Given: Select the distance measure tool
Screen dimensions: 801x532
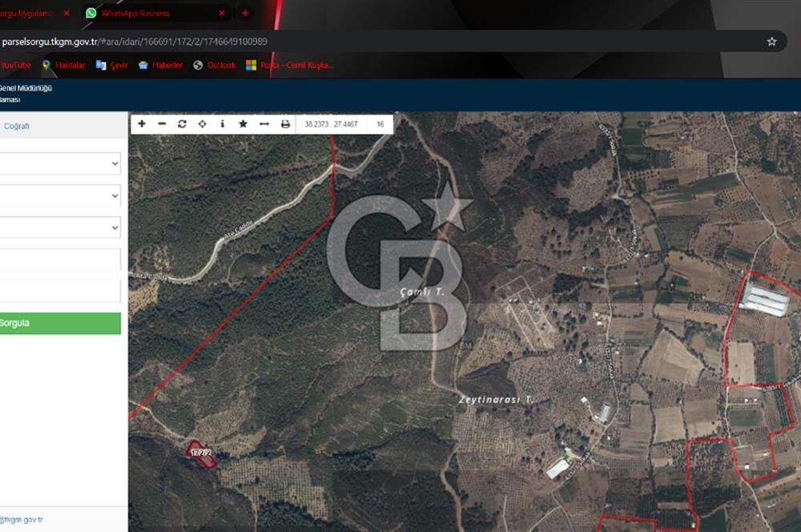Looking at the screenshot, I should point(264,123).
